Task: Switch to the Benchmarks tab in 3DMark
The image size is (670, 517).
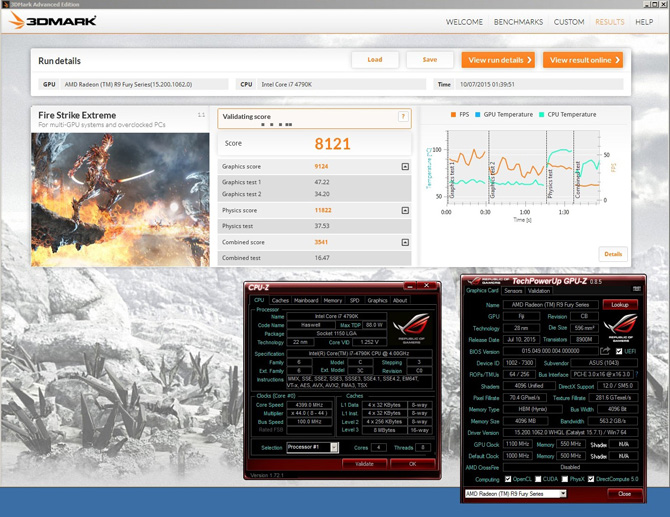Action: coord(518,21)
